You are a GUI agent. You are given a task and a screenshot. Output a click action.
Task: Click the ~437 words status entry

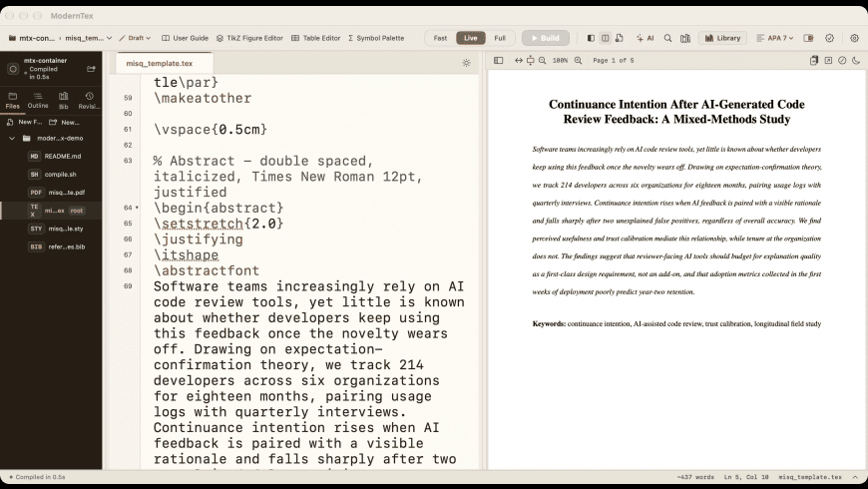pyautogui.click(x=695, y=477)
